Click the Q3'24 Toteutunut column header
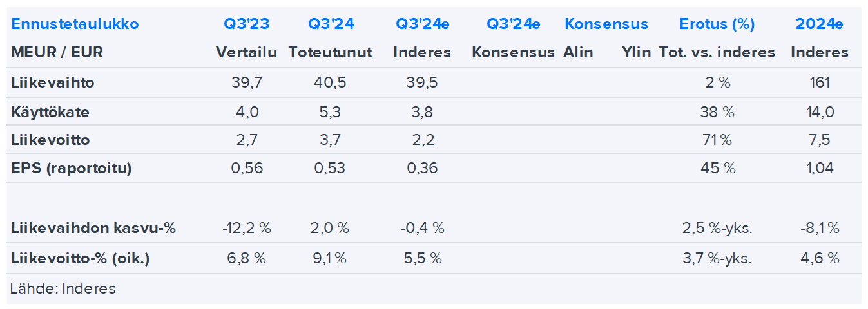This screenshot has width=868, height=309. [331, 24]
